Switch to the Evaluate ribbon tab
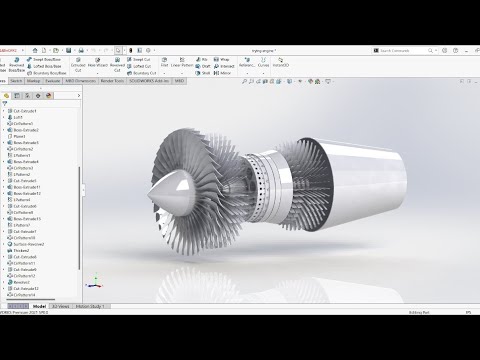 pos(53,81)
